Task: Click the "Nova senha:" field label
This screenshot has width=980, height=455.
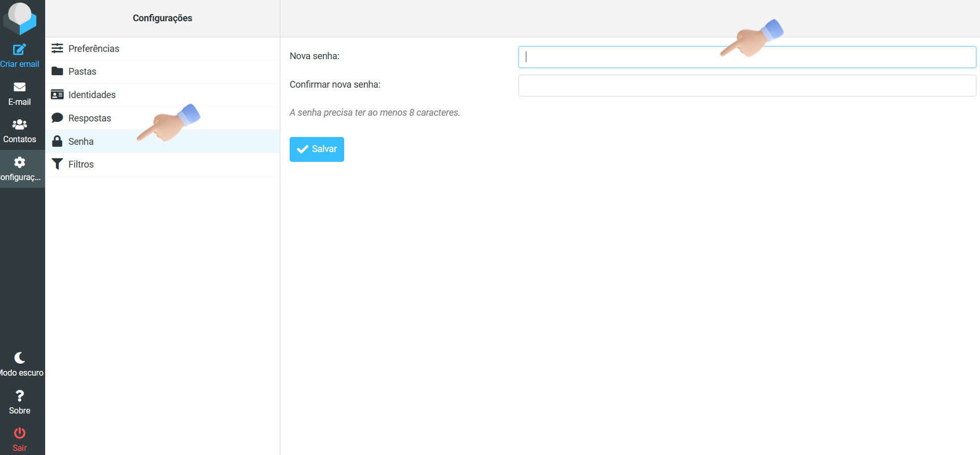Action: point(315,56)
